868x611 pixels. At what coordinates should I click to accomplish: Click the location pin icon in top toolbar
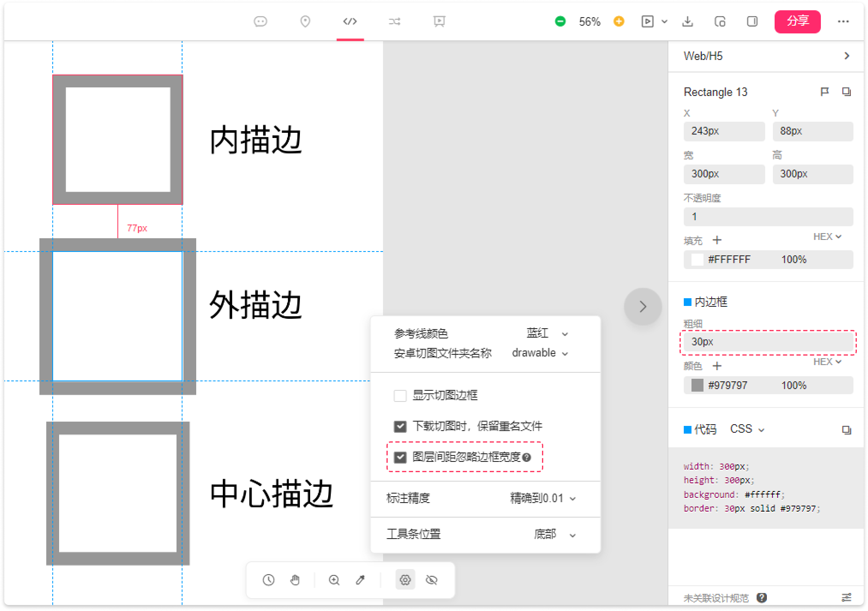click(x=305, y=21)
